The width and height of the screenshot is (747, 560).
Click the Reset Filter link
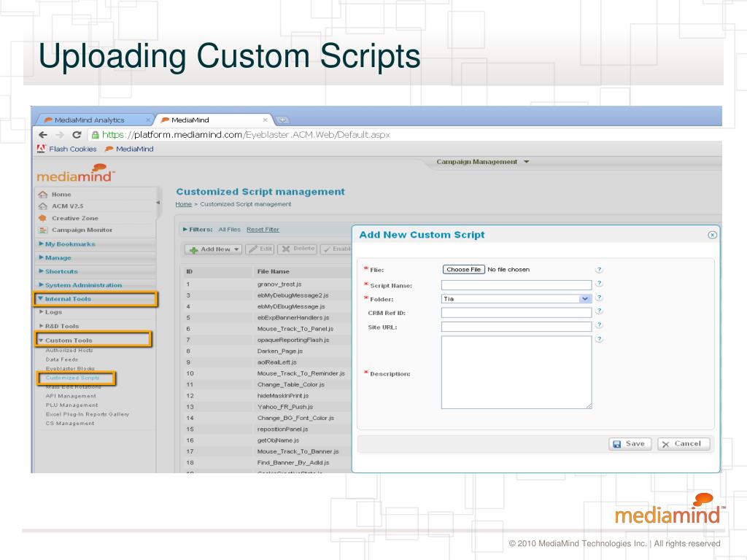click(x=263, y=230)
